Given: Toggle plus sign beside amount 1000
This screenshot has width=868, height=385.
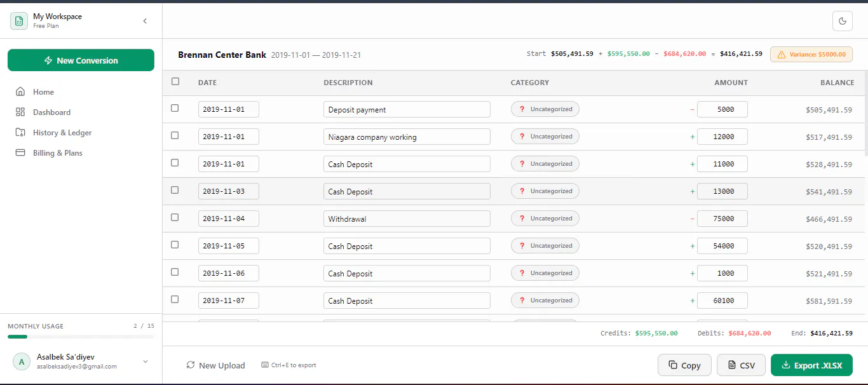Looking at the screenshot, I should point(692,274).
